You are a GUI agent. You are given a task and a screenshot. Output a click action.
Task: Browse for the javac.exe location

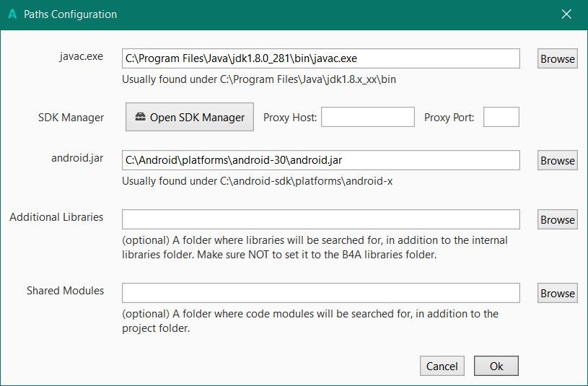click(x=557, y=59)
